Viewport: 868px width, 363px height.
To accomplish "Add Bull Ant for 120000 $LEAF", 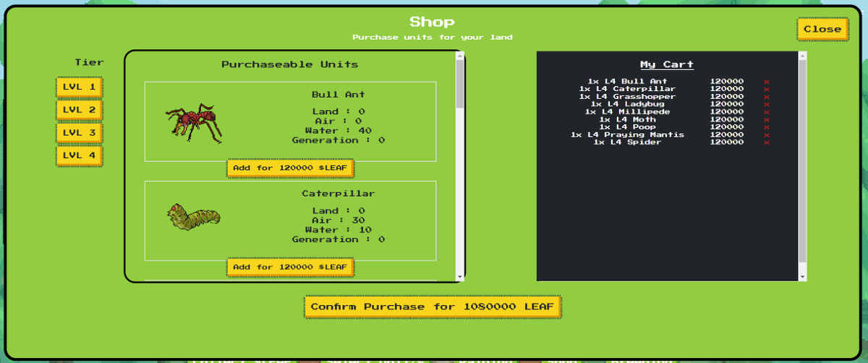I will pyautogui.click(x=290, y=168).
